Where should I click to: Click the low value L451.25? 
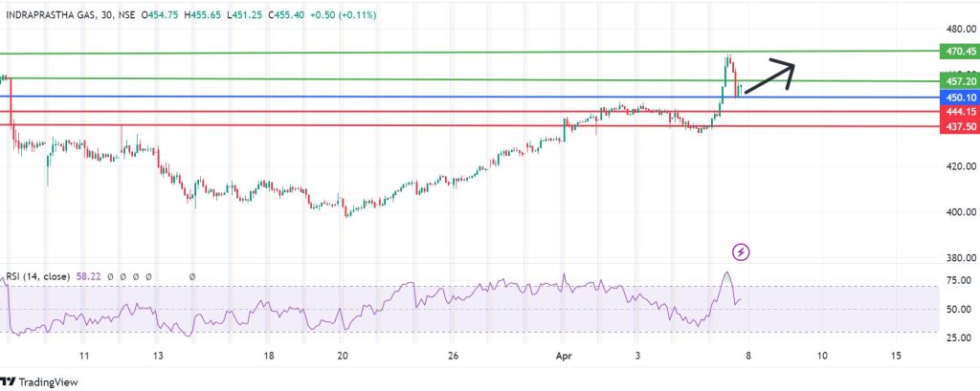pos(243,15)
